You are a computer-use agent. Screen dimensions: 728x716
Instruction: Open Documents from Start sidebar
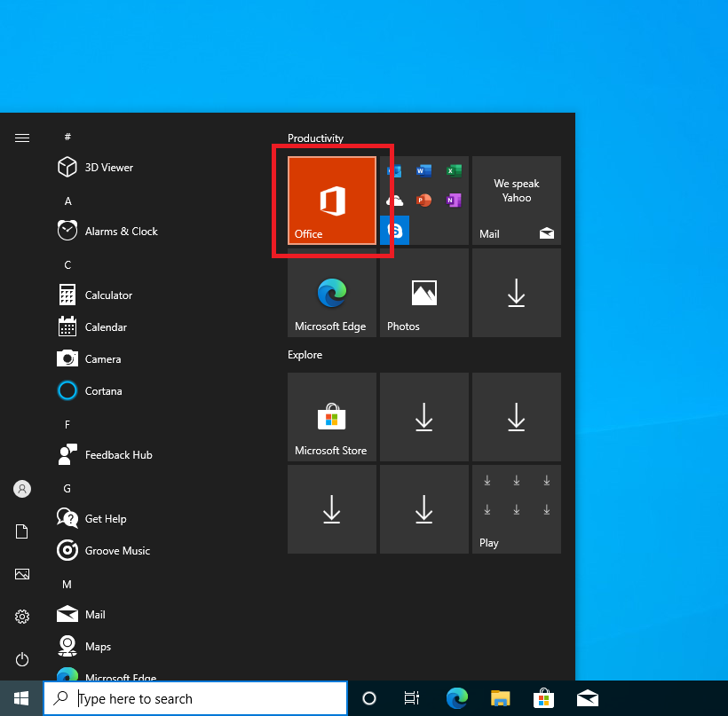coord(22,531)
